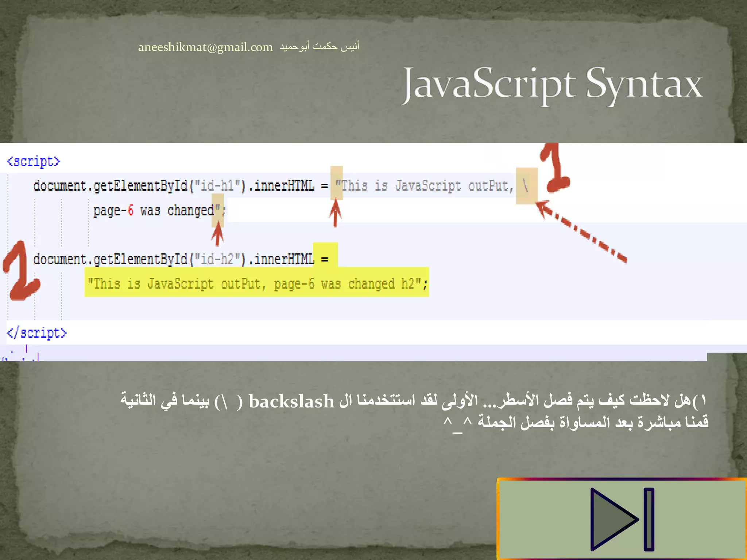Image resolution: width=747 pixels, height=560 pixels.
Task: Click the red arrow under opening quote
Action: [335, 213]
